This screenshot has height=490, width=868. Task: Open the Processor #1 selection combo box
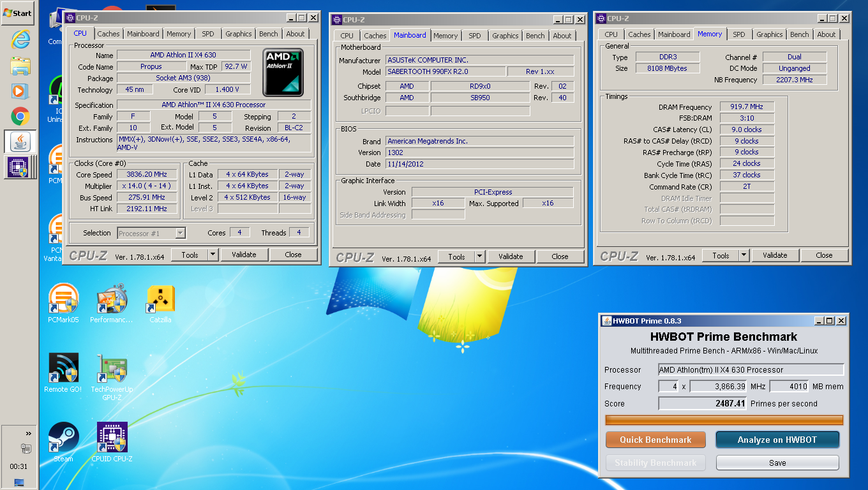click(x=152, y=233)
